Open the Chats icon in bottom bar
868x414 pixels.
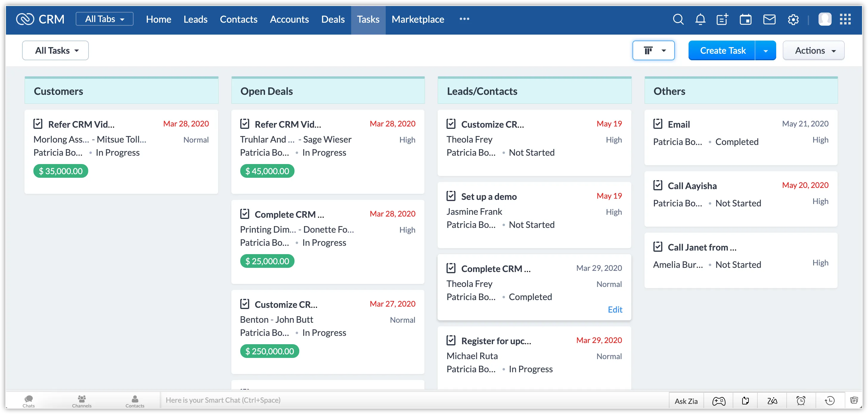pyautogui.click(x=29, y=401)
